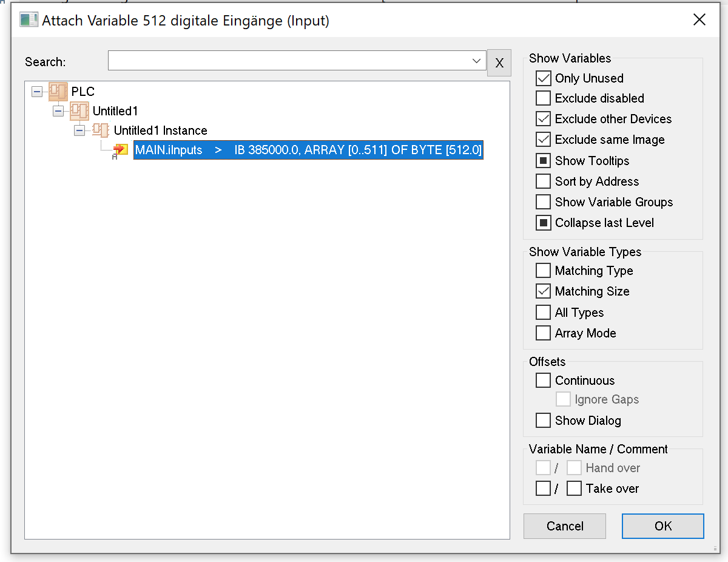Close the Attach Variable dialog
Image resolution: width=728 pixels, height=562 pixels.
click(699, 20)
